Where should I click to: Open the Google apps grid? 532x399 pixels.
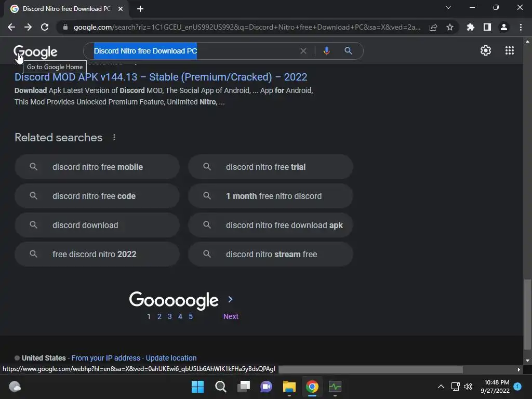510,50
